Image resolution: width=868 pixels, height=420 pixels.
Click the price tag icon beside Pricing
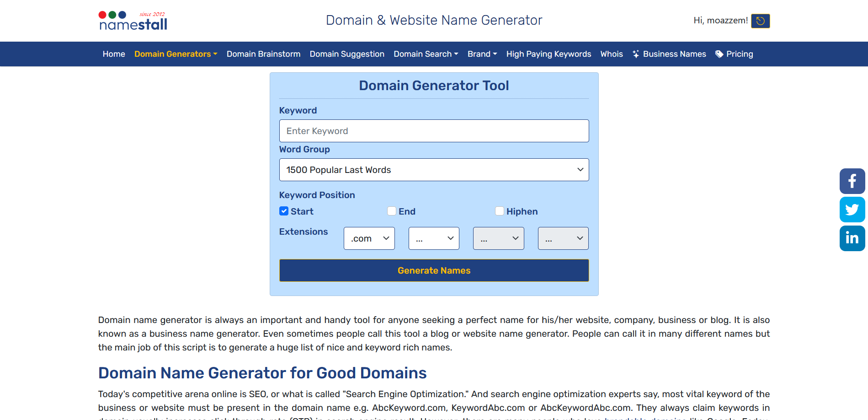click(718, 54)
